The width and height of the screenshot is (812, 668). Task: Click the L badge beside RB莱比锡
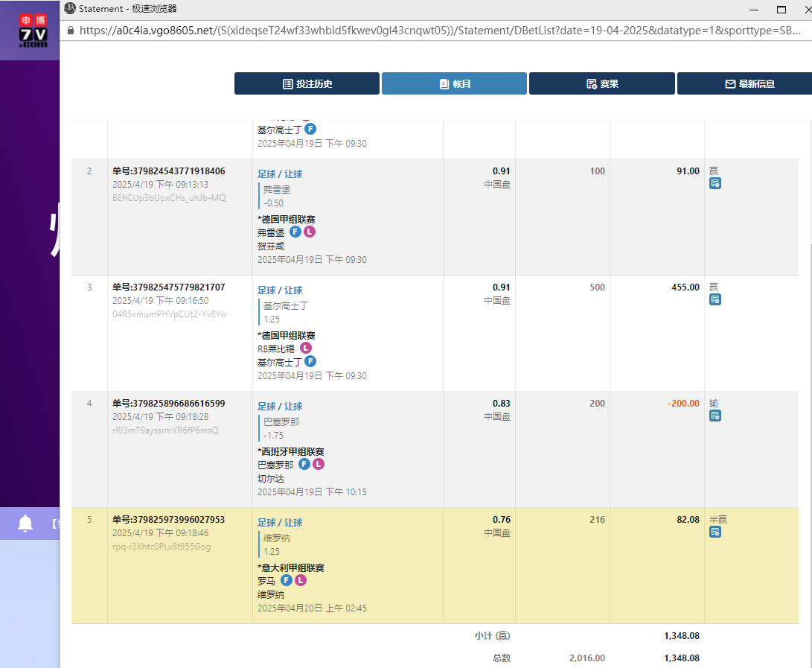tap(306, 348)
